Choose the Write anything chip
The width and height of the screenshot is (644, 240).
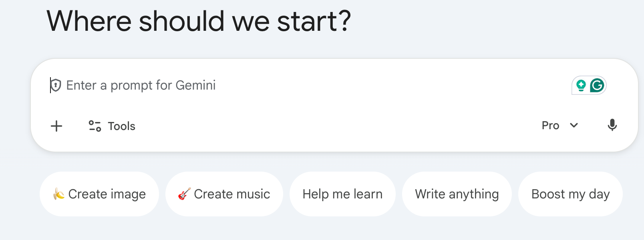coord(457,194)
